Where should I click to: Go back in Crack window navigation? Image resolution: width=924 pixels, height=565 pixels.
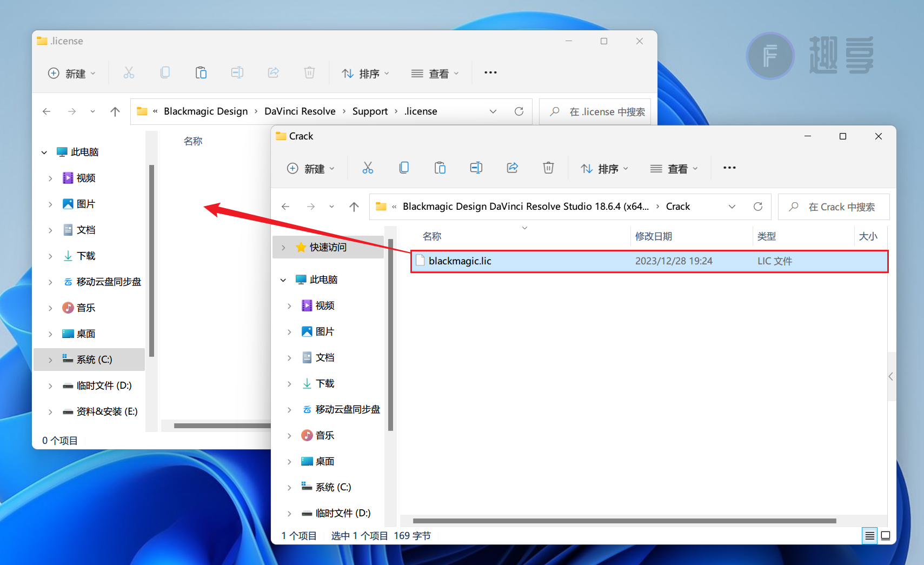pos(285,207)
